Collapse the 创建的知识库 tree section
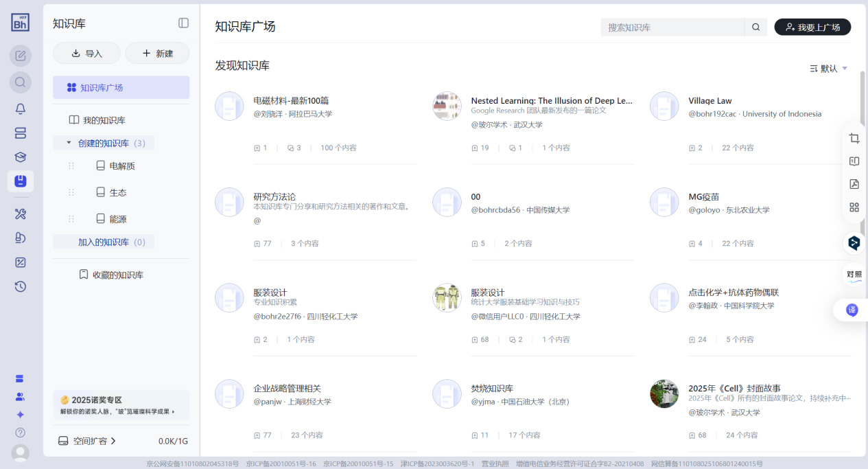This screenshot has width=868, height=469. click(69, 143)
